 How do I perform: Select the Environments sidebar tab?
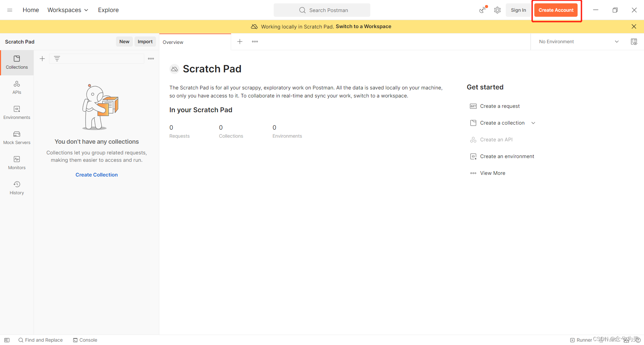[x=17, y=113]
